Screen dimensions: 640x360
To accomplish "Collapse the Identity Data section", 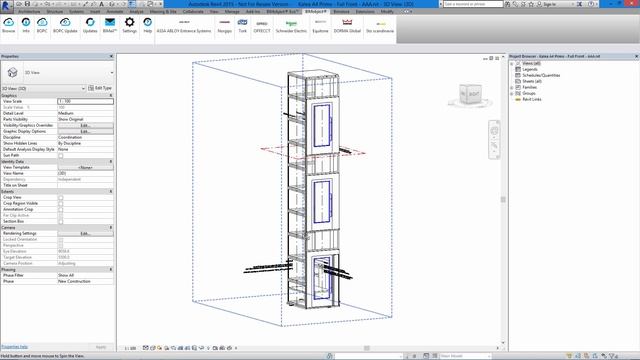I will point(111,162).
